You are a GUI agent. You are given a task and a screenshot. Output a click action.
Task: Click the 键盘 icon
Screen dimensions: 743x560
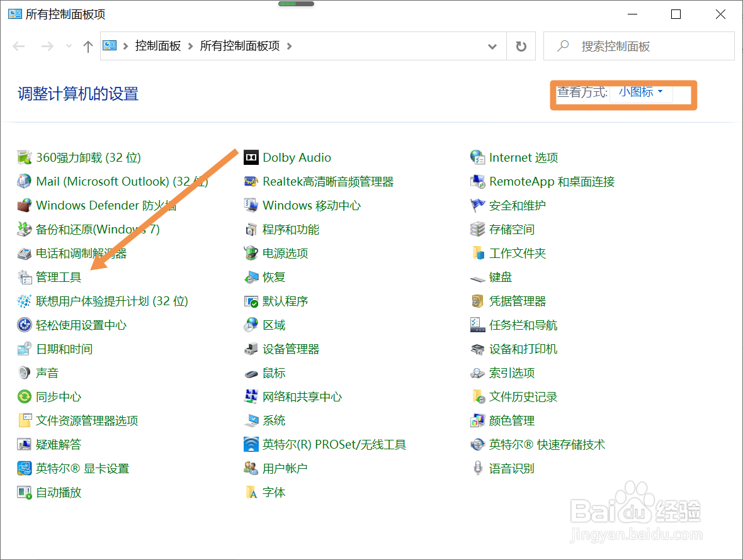[x=478, y=278]
